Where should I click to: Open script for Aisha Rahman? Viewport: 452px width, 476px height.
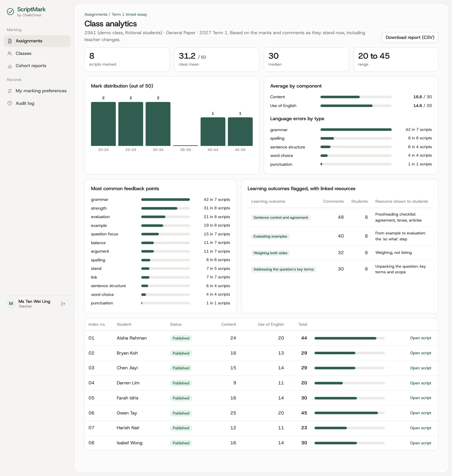pyautogui.click(x=420, y=338)
